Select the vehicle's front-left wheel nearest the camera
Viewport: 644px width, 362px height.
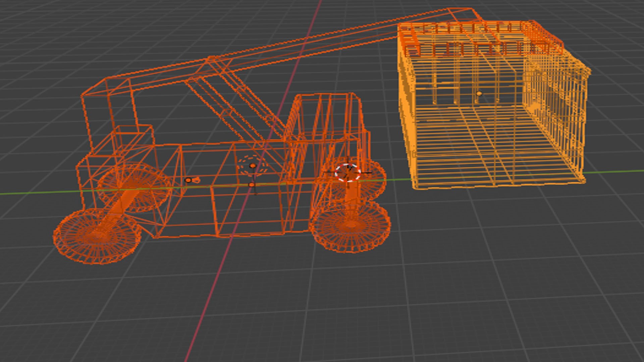pos(97,236)
